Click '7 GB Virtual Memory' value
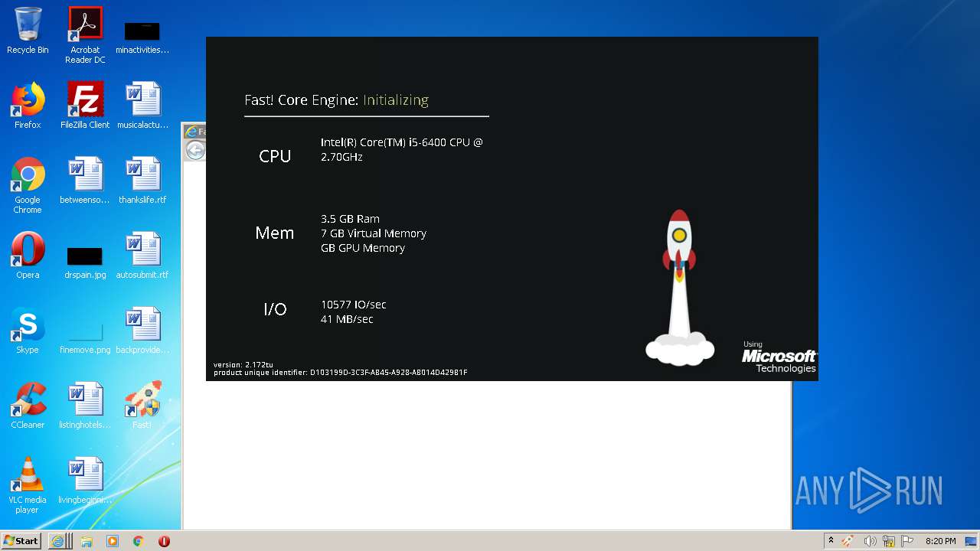980x551 pixels. click(x=374, y=233)
